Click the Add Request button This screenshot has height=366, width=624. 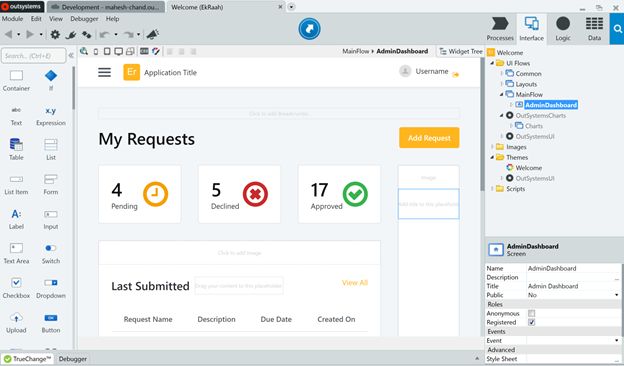[429, 138]
